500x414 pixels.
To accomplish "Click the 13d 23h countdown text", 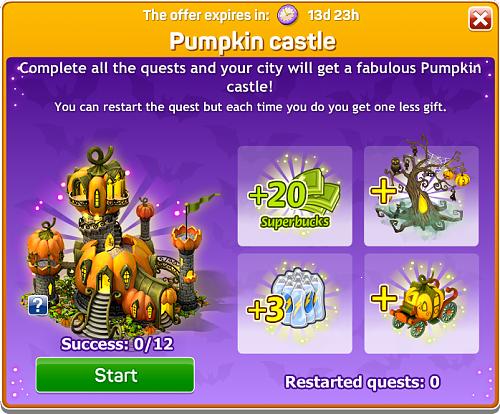I will [x=334, y=15].
